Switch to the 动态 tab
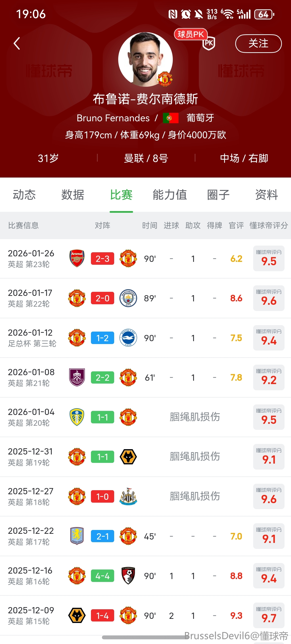The image size is (291, 644). point(24,195)
